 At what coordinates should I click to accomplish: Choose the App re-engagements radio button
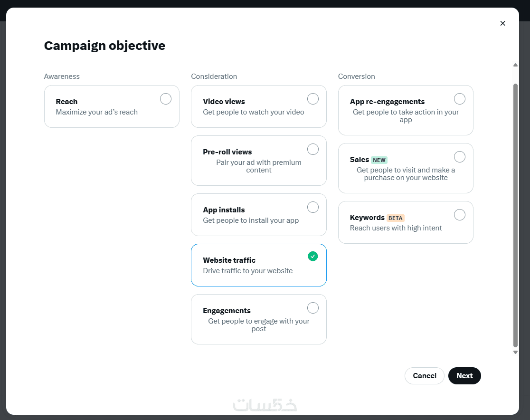coord(460,99)
